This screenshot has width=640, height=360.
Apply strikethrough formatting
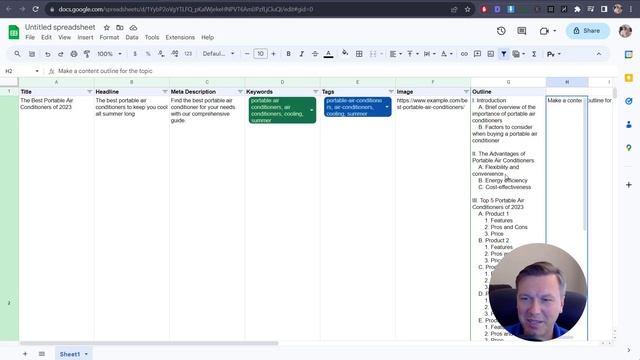point(315,54)
